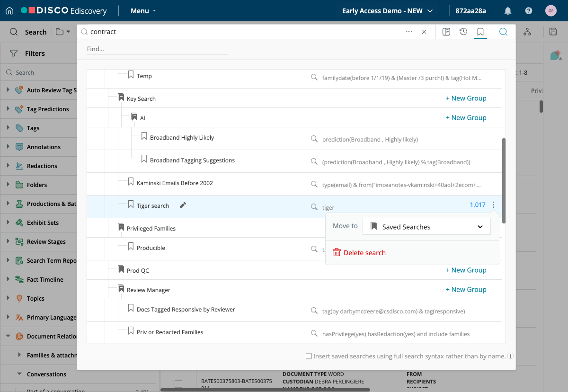Click the trash icon for Delete search
This screenshot has height=392, width=568.
point(337,252)
